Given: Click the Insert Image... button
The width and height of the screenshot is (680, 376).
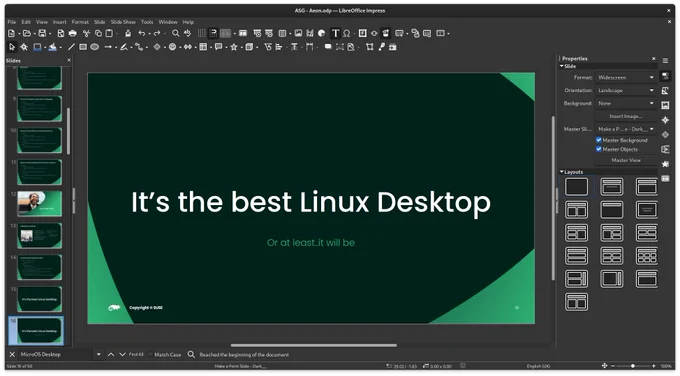Looking at the screenshot, I should [625, 116].
